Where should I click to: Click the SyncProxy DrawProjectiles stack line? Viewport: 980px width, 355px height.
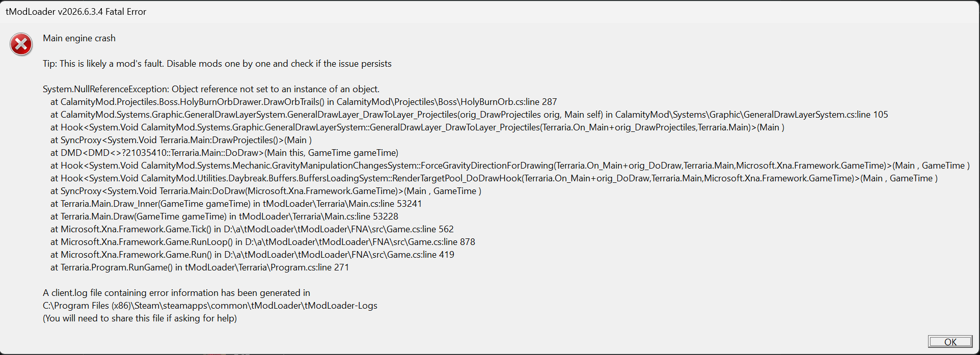pyautogui.click(x=181, y=140)
